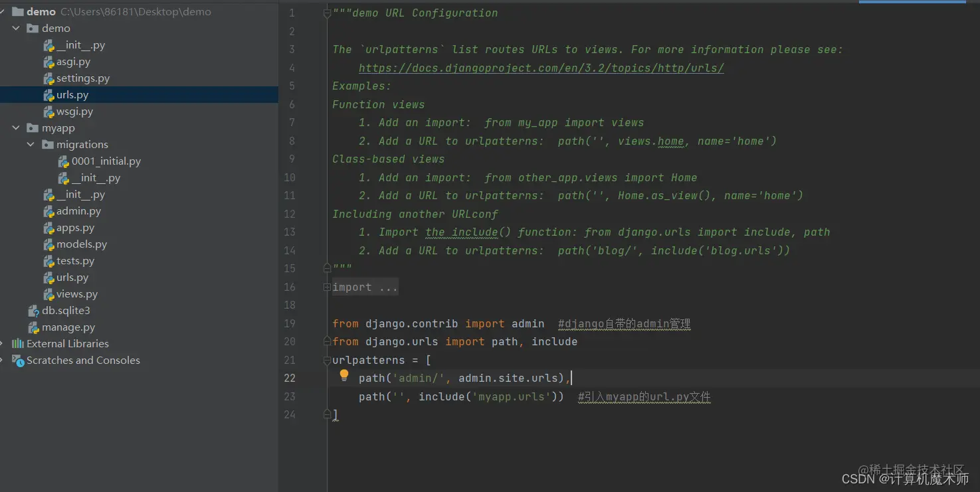Fold the import statements at line 20

[x=327, y=341]
